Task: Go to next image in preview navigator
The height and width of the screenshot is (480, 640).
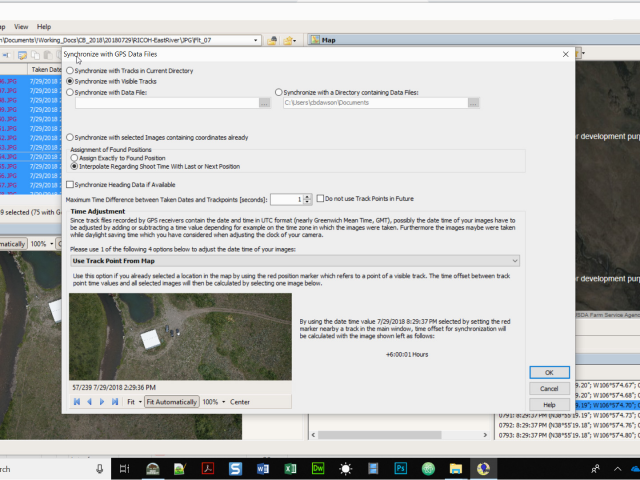Action: [x=102, y=402]
